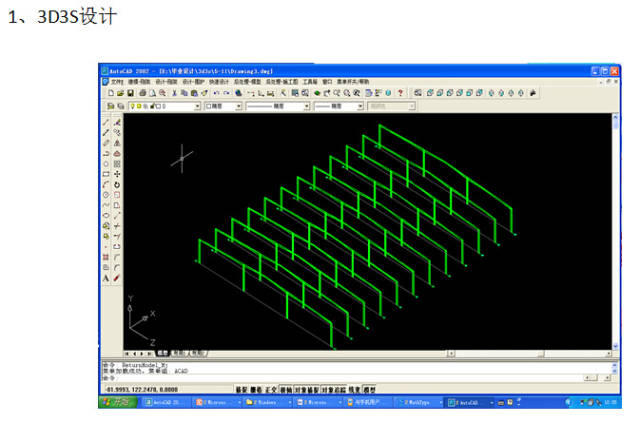Save the drawing with the floppy disk icon

(x=130, y=94)
